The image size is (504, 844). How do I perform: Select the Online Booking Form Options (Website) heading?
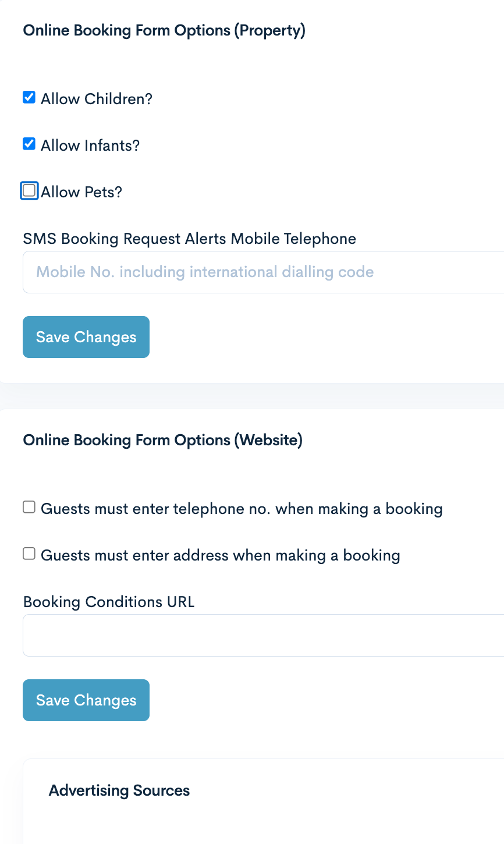pyautogui.click(x=162, y=440)
